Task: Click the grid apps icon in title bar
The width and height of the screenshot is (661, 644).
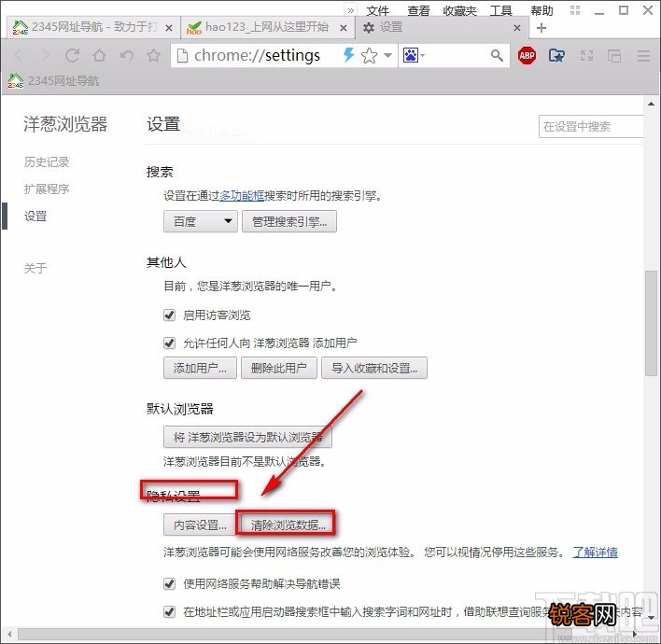Action: (575, 10)
